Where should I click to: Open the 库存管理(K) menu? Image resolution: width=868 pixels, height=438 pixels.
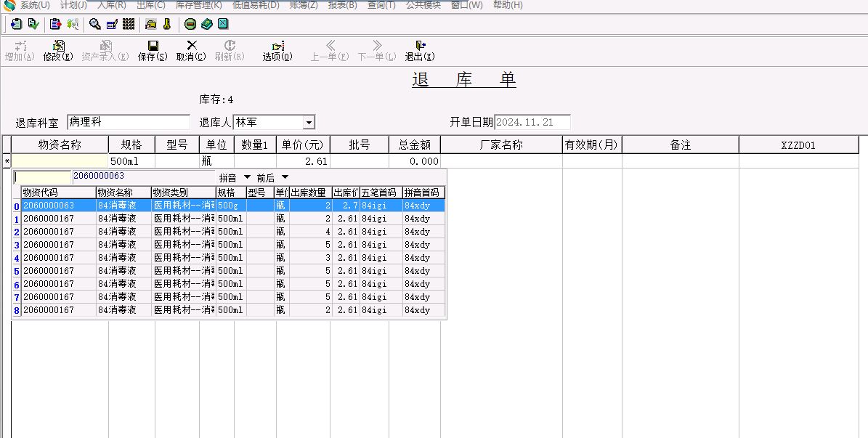[199, 5]
